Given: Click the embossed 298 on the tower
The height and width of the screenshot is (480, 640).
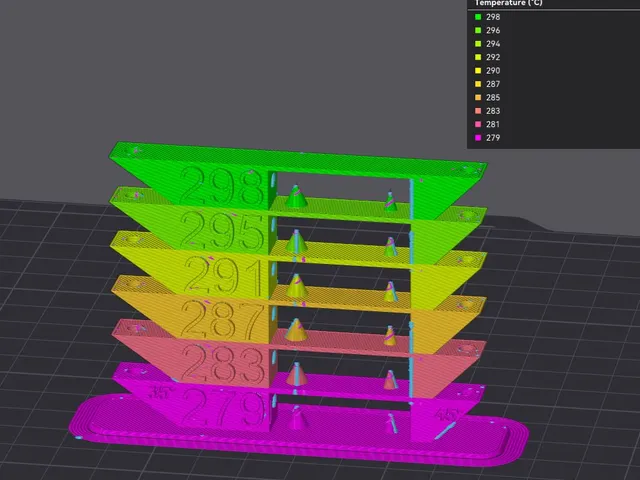Looking at the screenshot, I should tap(222, 187).
